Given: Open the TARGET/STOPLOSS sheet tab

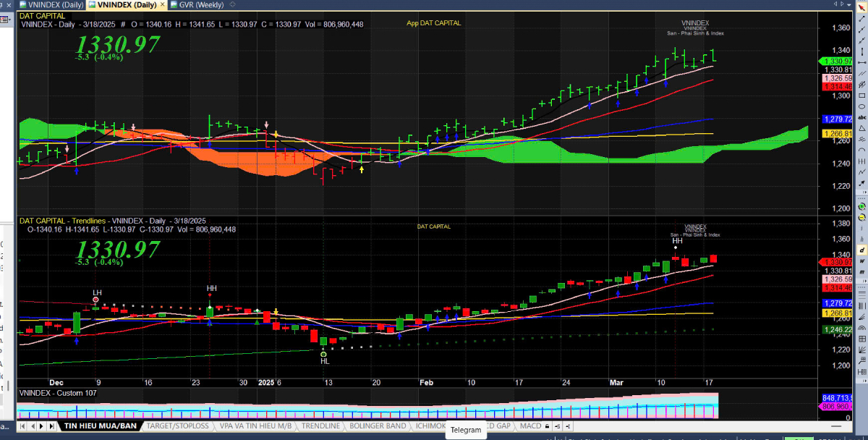Looking at the screenshot, I should pos(177,426).
